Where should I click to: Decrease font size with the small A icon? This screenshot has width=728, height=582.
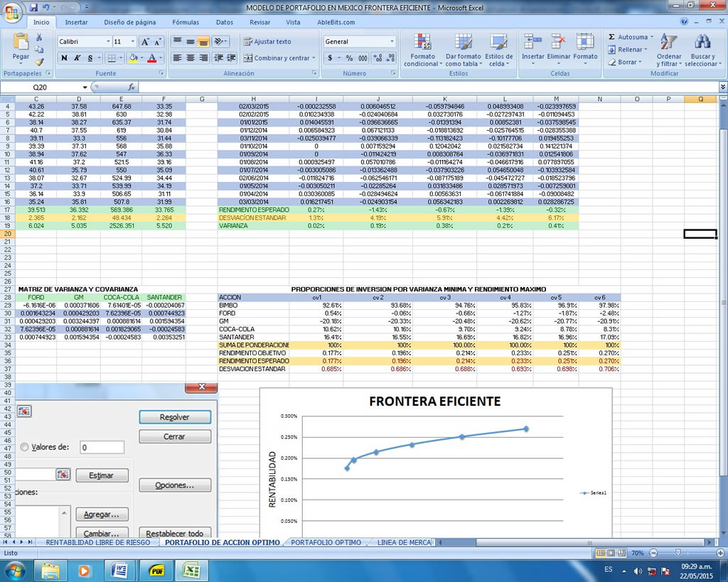157,42
